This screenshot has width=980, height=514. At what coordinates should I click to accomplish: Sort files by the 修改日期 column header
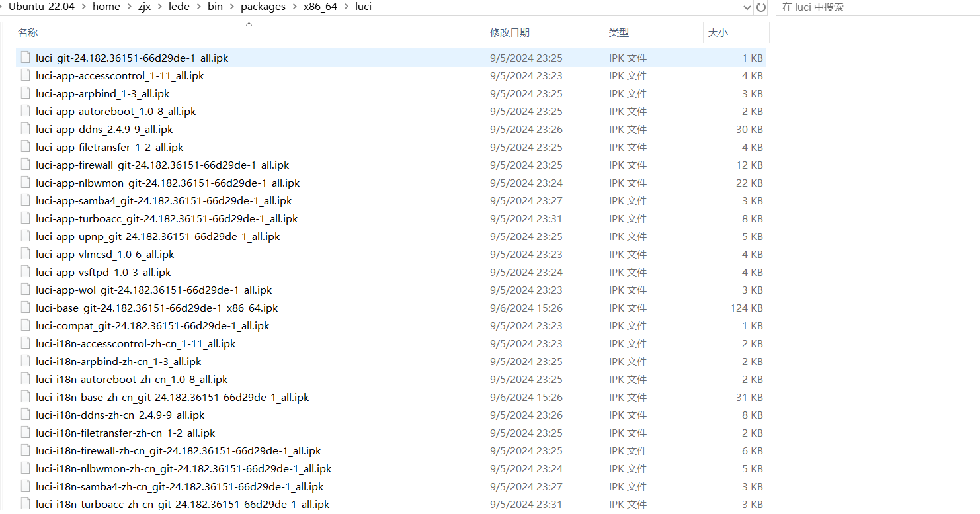(509, 32)
